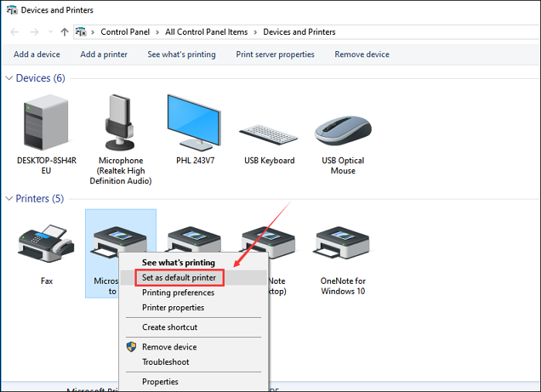Choose Create shortcut in context menu
This screenshot has height=392, width=541.
click(170, 327)
